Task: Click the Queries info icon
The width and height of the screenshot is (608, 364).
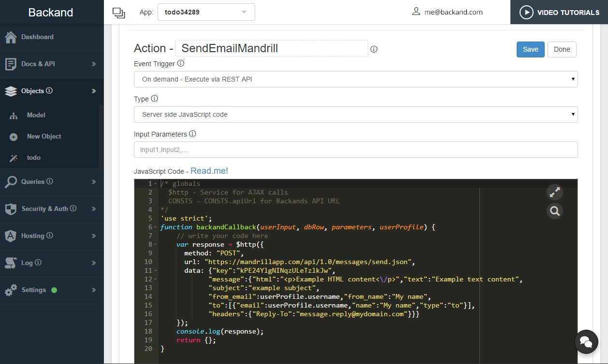Action: click(x=50, y=182)
